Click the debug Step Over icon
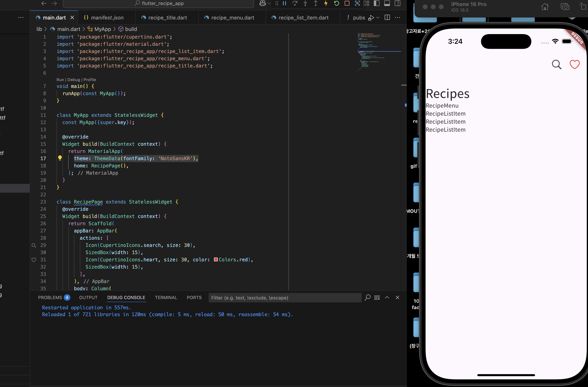The image size is (588, 387). click(295, 3)
